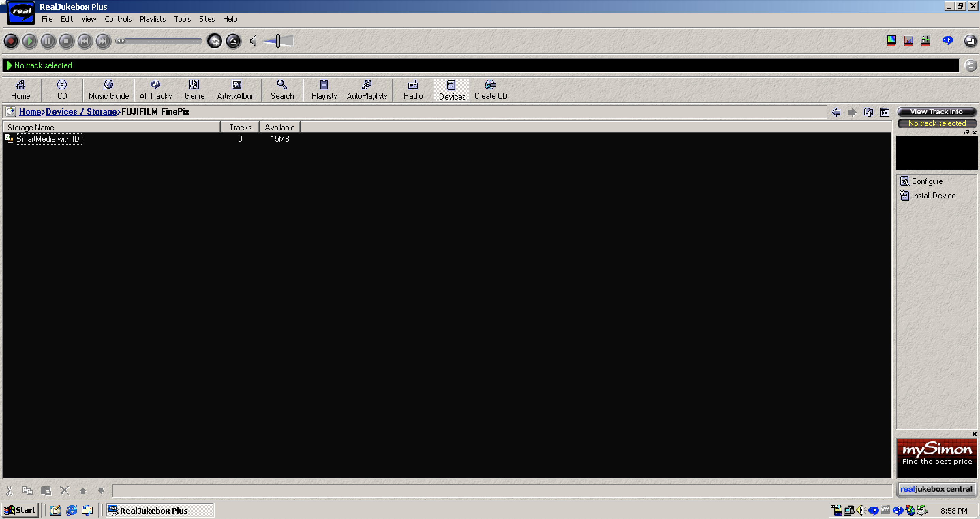Viewport: 980px width, 519px height.
Task: Click the move down arrow icon
Action: coord(101,491)
